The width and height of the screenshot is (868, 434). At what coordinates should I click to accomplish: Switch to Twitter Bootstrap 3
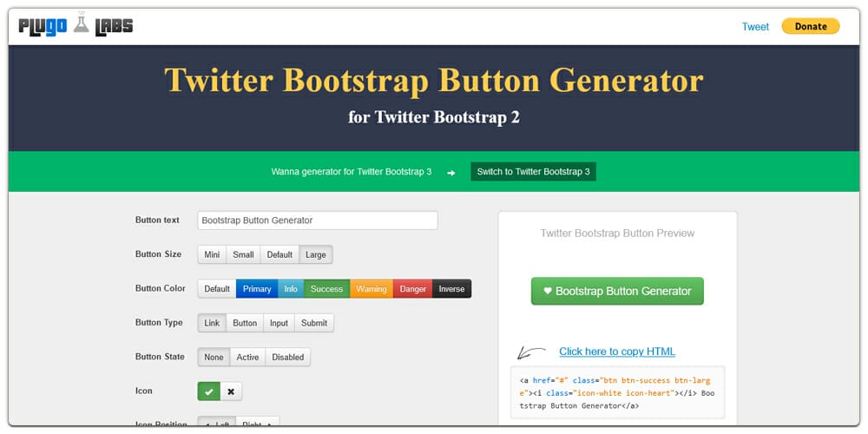point(534,172)
